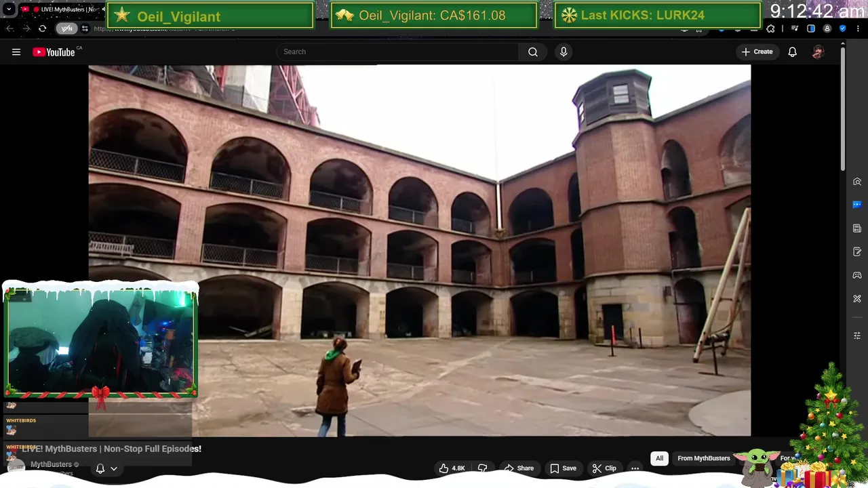The image size is (868, 488).
Task: Click the Oeil_Vigilant: CA$161.08 banner
Action: coord(434,16)
